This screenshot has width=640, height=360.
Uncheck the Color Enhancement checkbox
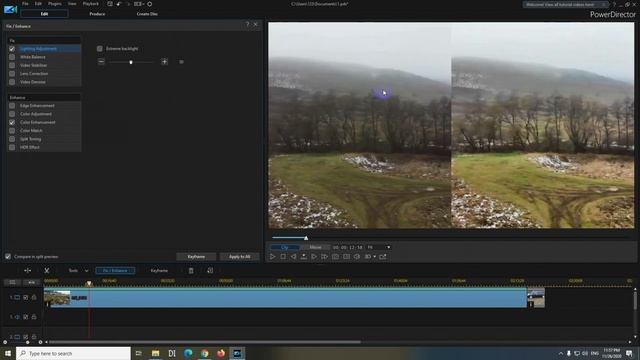point(12,122)
